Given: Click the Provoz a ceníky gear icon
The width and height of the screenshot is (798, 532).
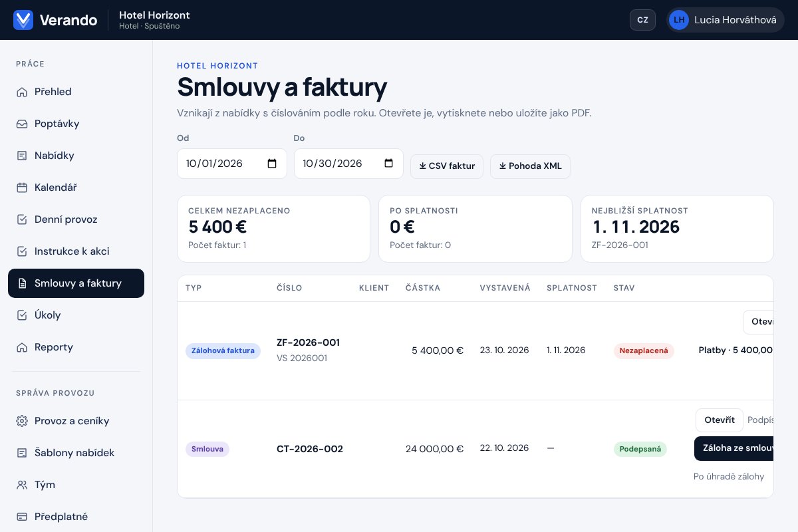Looking at the screenshot, I should [x=22, y=421].
